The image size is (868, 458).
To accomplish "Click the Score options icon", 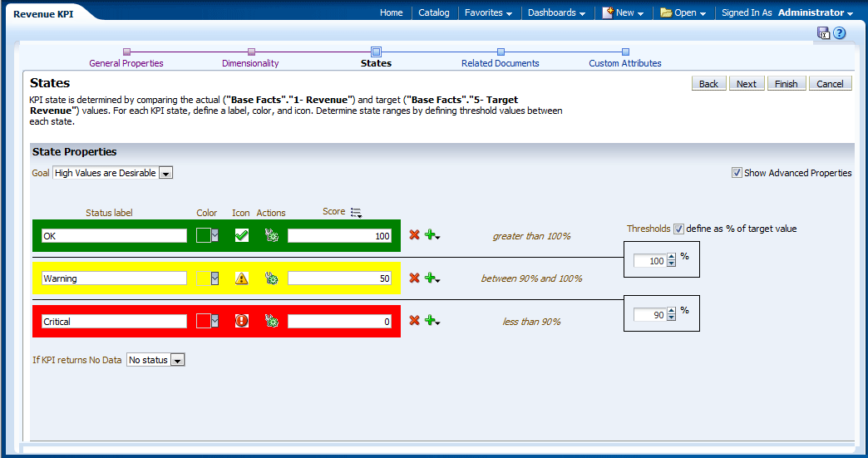I will 356,213.
